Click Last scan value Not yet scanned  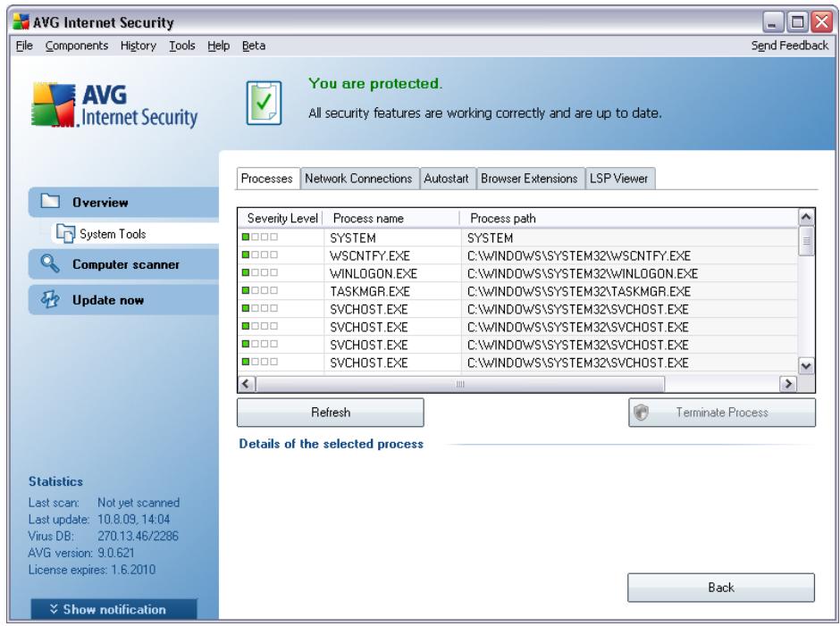pyautogui.click(x=139, y=502)
